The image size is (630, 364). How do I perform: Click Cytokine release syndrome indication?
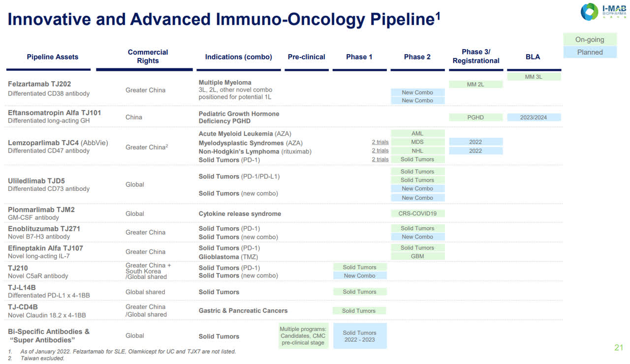click(x=240, y=214)
